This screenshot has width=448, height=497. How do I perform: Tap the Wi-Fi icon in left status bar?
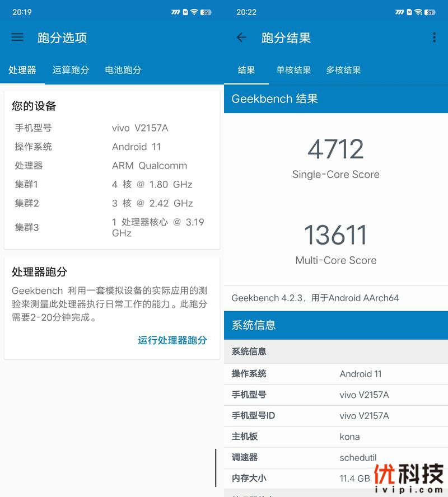(194, 12)
